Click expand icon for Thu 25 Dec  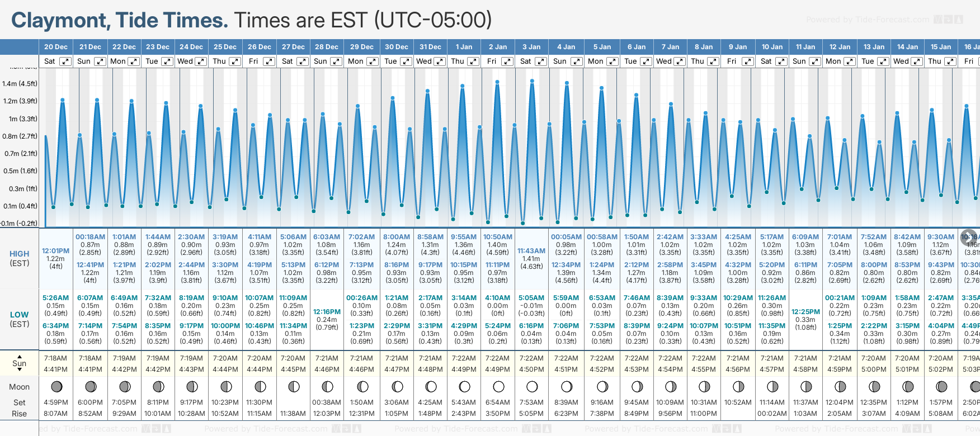tap(235, 61)
